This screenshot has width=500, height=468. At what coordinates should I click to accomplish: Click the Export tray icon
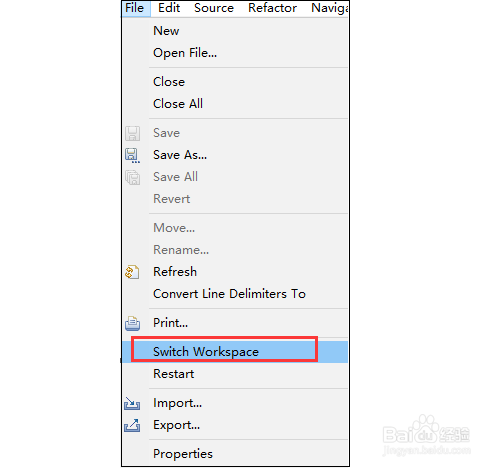(132, 425)
